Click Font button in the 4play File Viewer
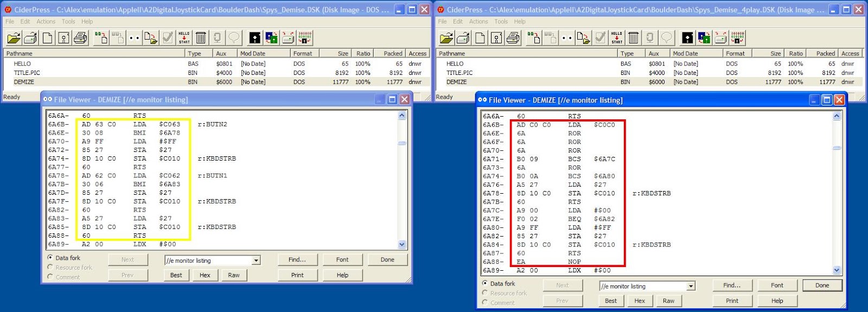The width and height of the screenshot is (868, 312). [777, 285]
